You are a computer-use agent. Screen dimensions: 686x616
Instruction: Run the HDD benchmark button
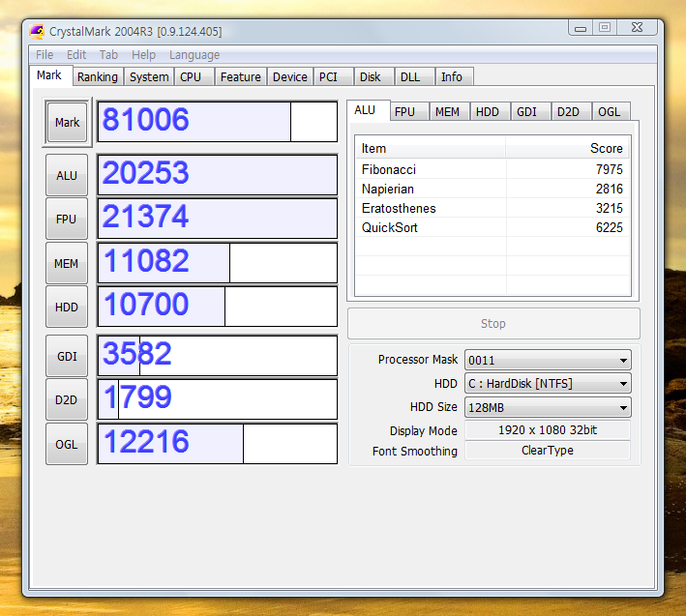point(67,307)
